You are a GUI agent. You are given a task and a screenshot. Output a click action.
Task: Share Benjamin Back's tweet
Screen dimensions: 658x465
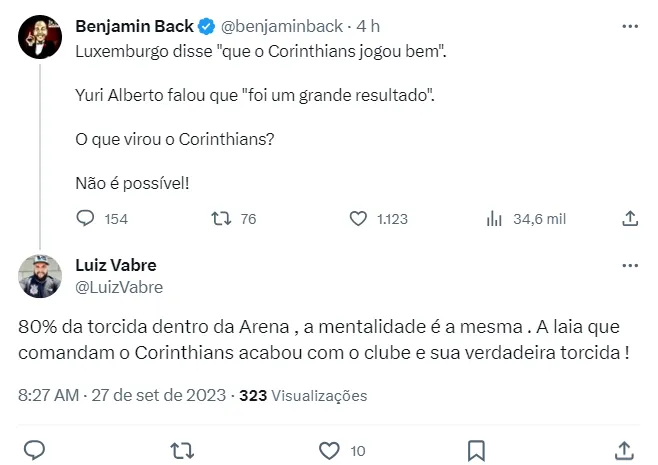click(x=630, y=218)
